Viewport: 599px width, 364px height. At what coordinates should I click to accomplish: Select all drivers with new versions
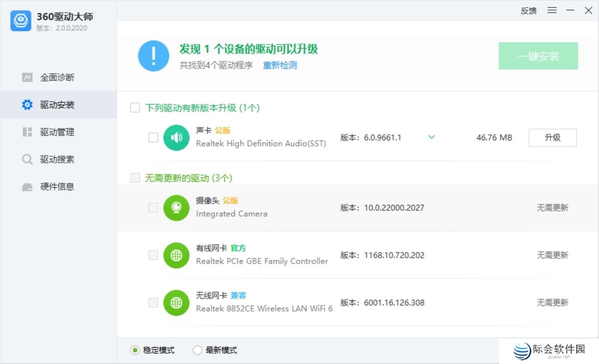[135, 107]
